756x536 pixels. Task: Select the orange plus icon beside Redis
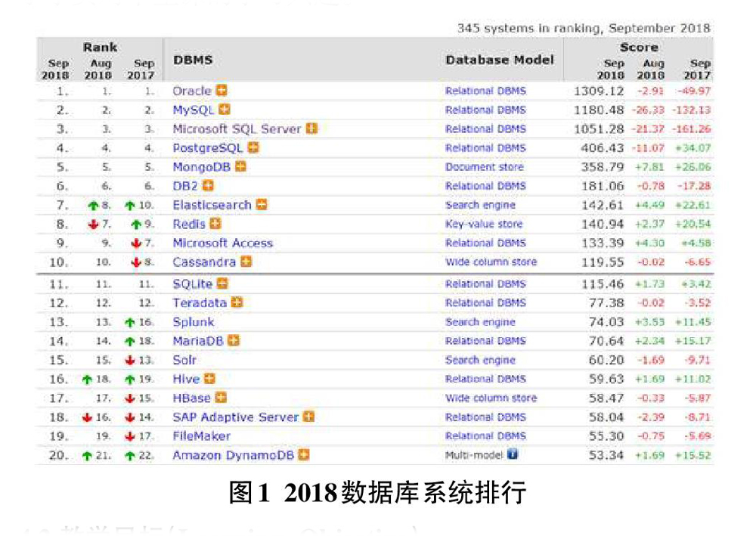[215, 224]
